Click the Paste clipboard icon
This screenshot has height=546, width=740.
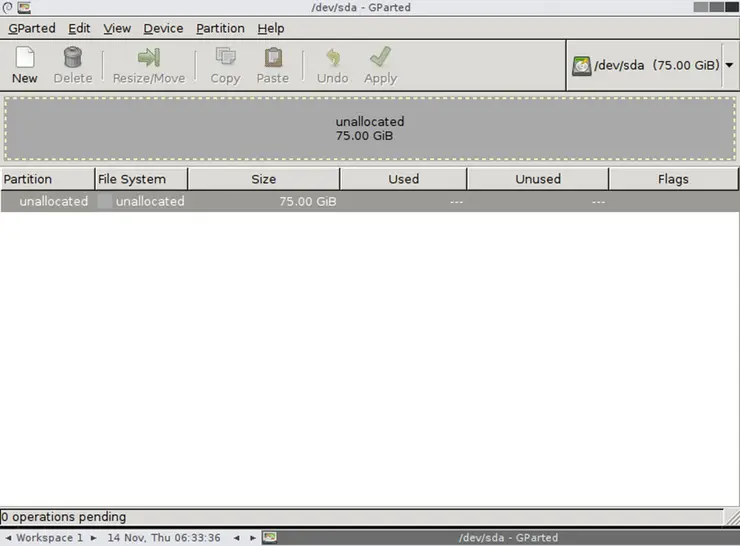272,58
